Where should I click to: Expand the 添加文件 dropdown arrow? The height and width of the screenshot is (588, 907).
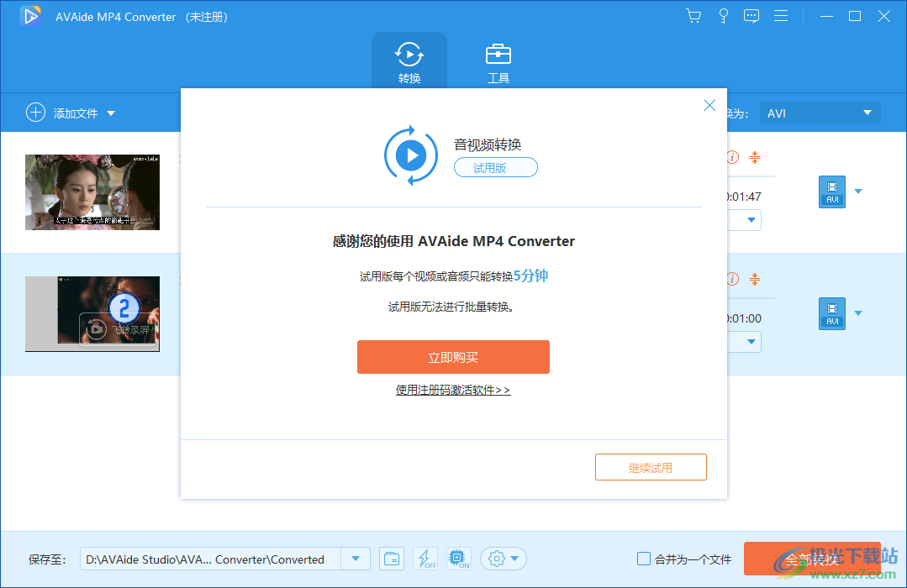click(111, 113)
